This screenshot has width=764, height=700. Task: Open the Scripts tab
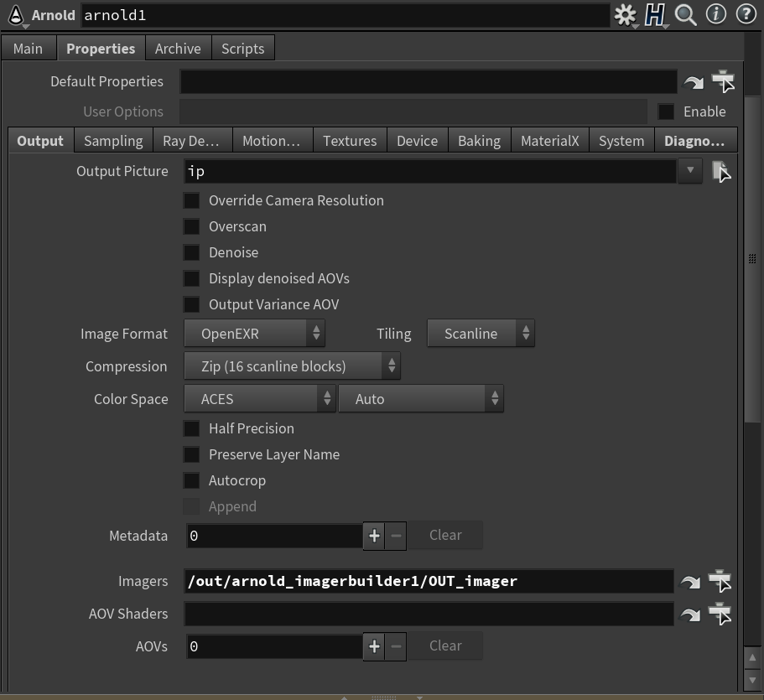(242, 49)
